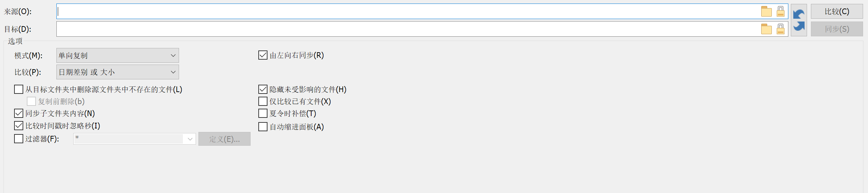Toggle the lock icon on target field

(781, 29)
